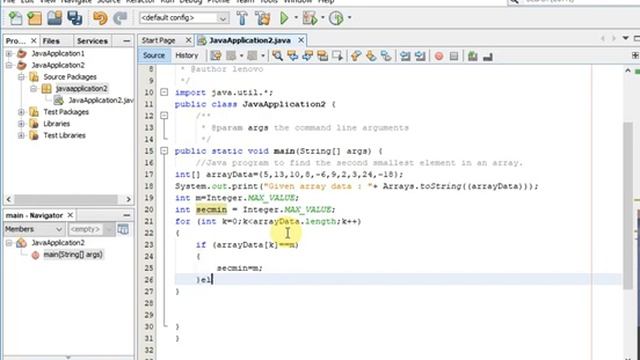Click the Save All toolbar icon

pos(75,18)
